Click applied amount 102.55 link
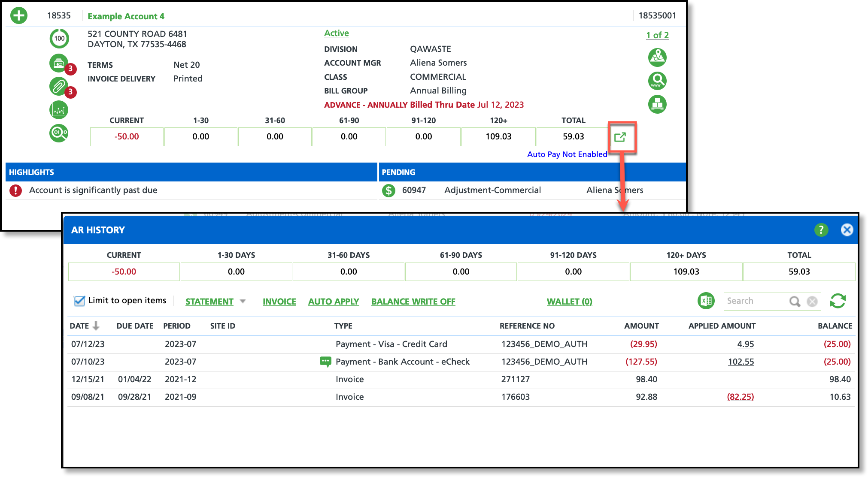 click(x=741, y=362)
